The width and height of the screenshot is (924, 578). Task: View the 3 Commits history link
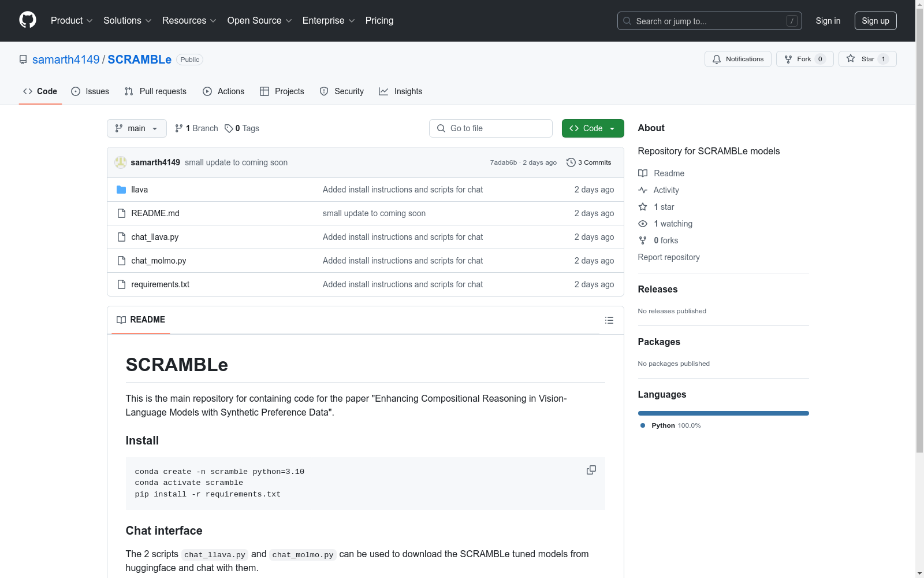tap(589, 162)
